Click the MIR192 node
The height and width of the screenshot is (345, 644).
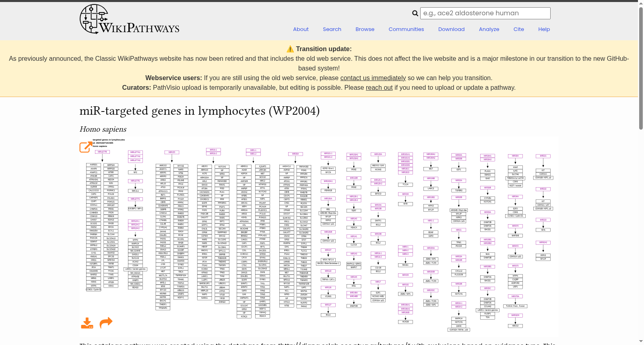[405, 285]
